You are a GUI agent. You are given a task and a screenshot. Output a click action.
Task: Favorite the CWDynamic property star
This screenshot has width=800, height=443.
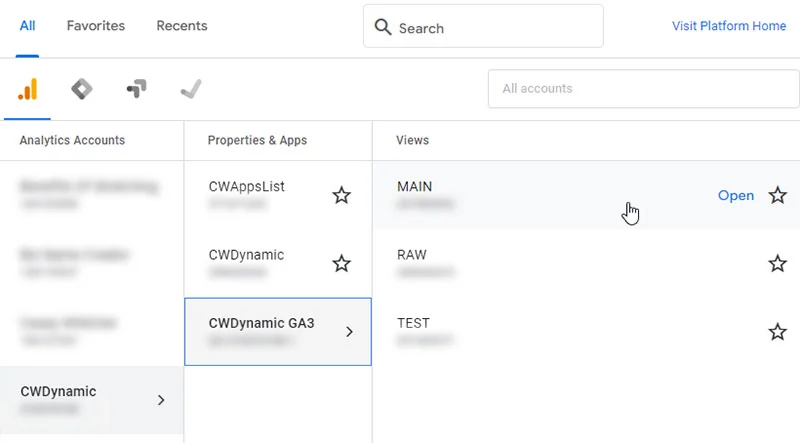(x=342, y=264)
